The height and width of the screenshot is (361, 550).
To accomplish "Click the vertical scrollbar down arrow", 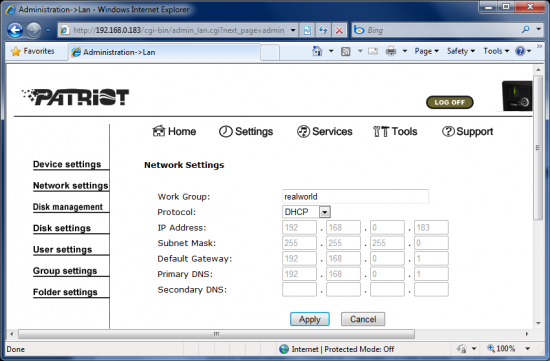I will (538, 323).
